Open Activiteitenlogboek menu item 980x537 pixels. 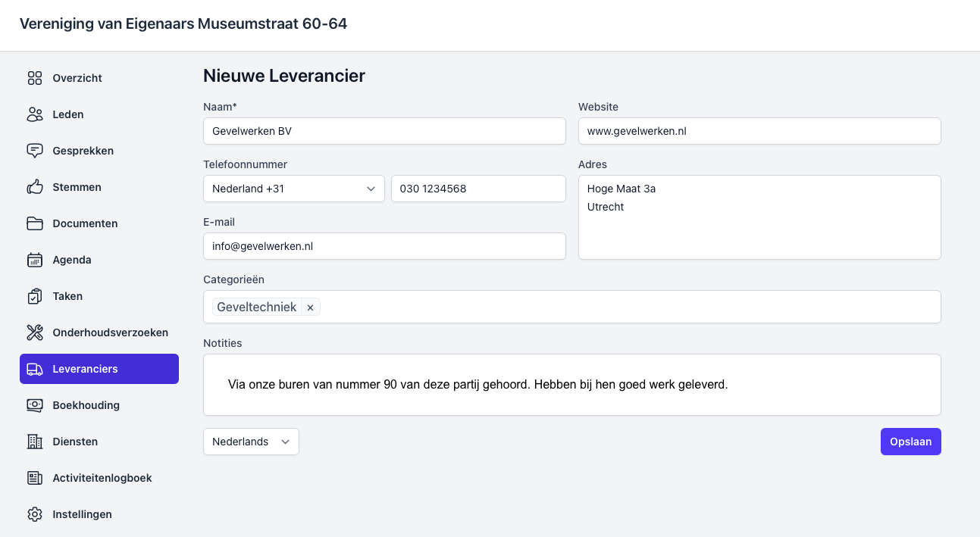click(102, 478)
